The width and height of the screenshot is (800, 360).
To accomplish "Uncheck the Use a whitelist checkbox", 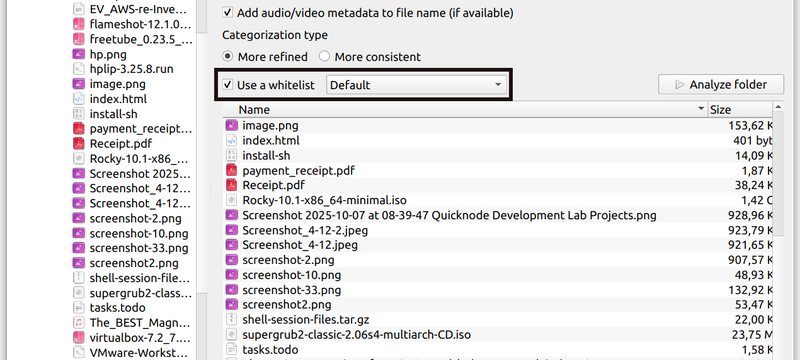I will pyautogui.click(x=228, y=85).
